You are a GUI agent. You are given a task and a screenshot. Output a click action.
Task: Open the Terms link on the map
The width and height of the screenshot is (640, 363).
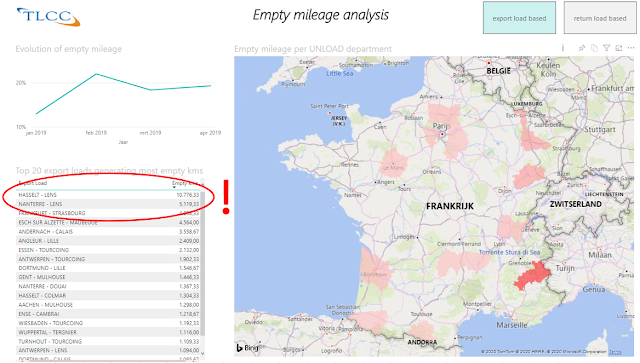615,352
